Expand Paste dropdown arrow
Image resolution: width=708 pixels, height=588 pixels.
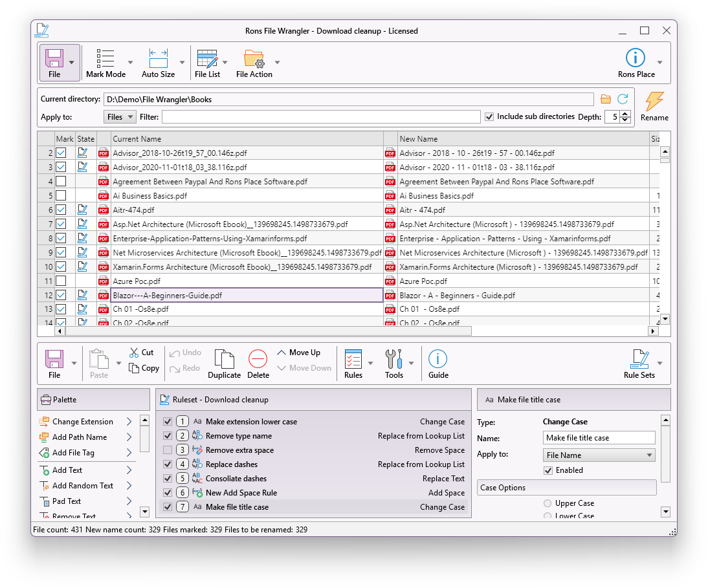[x=118, y=364]
